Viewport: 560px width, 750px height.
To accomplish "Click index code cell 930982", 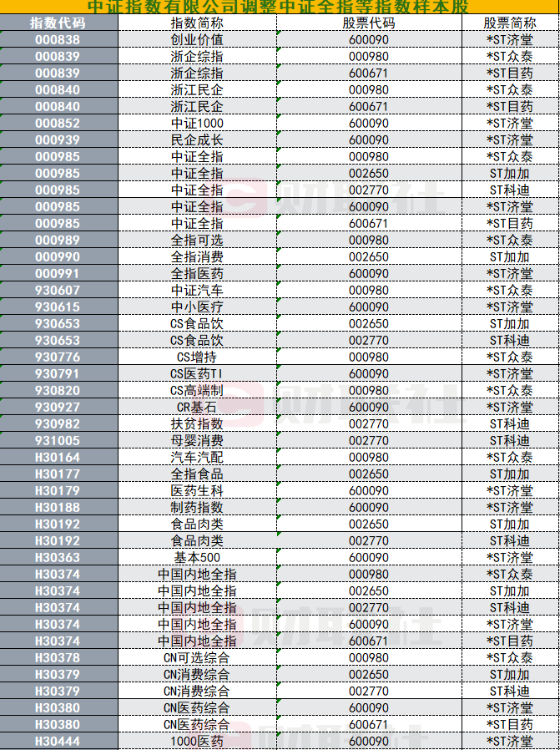I will [x=58, y=423].
